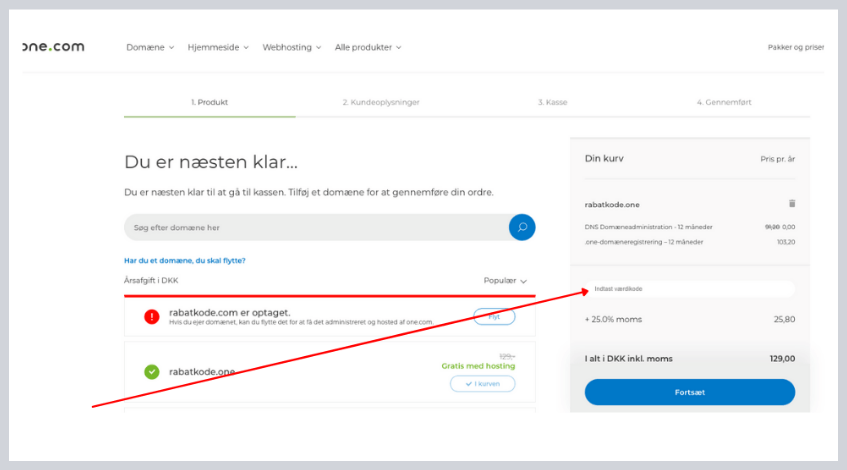This screenshot has width=847, height=470.
Task: Go to the '2. Kundeoplysninger' step
Action: coord(380,102)
